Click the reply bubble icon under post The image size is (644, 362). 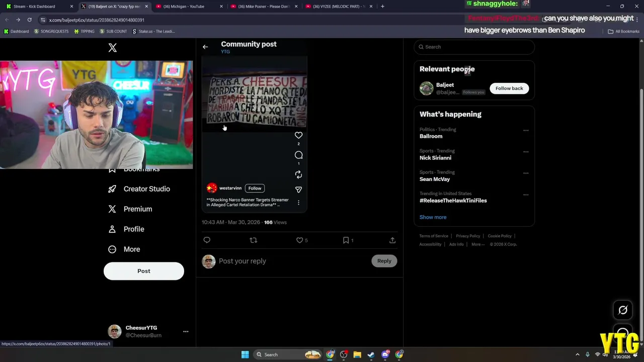tap(207, 240)
